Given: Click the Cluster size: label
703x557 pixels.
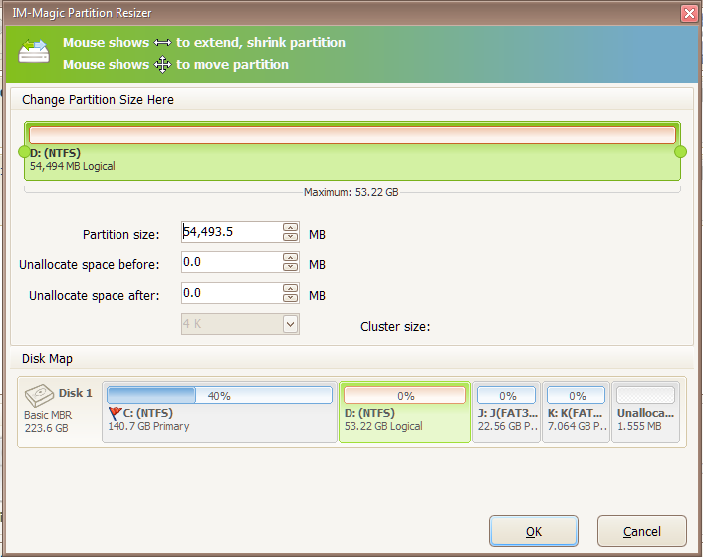Looking at the screenshot, I should pos(395,326).
